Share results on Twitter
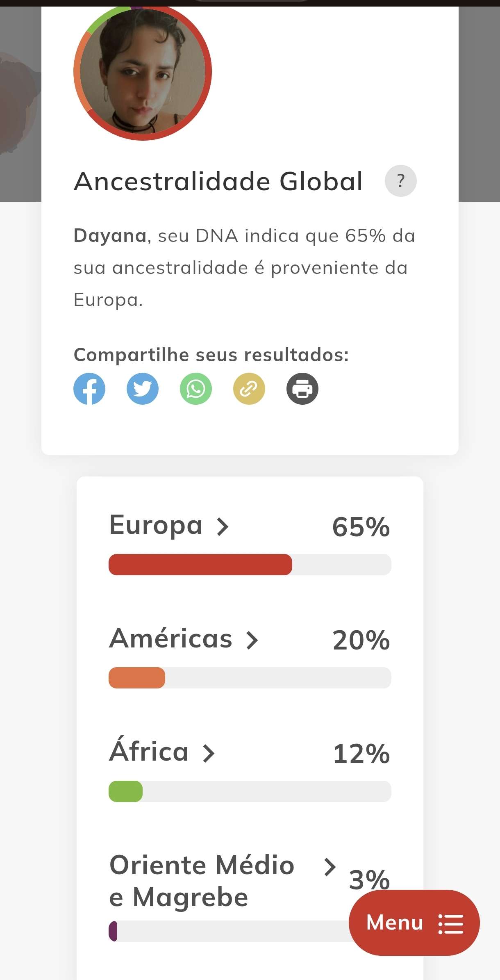 click(x=143, y=389)
